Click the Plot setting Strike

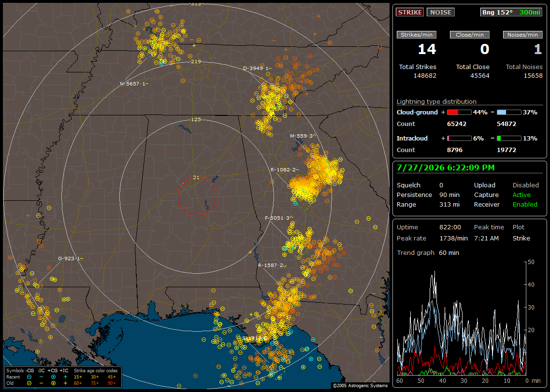click(x=521, y=238)
